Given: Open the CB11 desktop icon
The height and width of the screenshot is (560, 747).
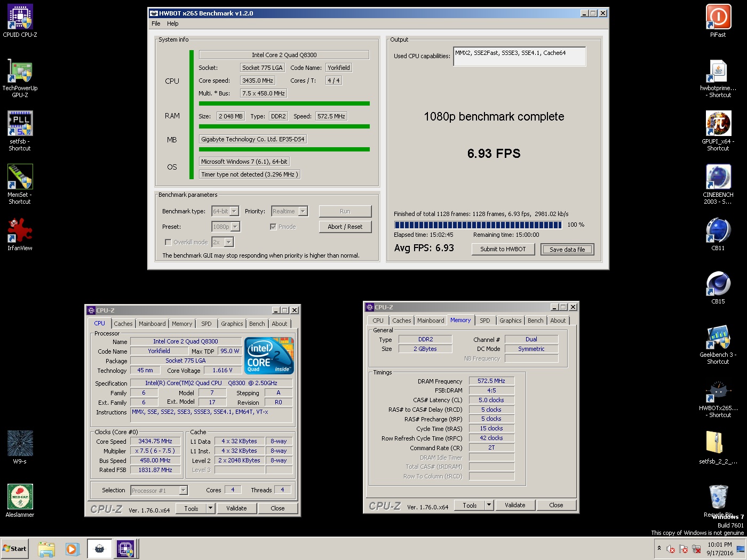Looking at the screenshot, I should (x=718, y=234).
